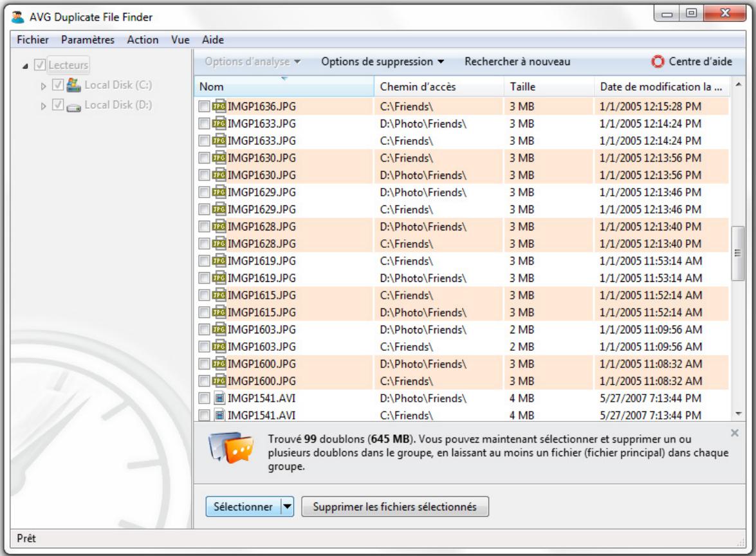The image size is (756, 556).
Task: Tick IMGP1600.JPG checkbox in D:\Photo\Friends\
Action: [x=204, y=364]
